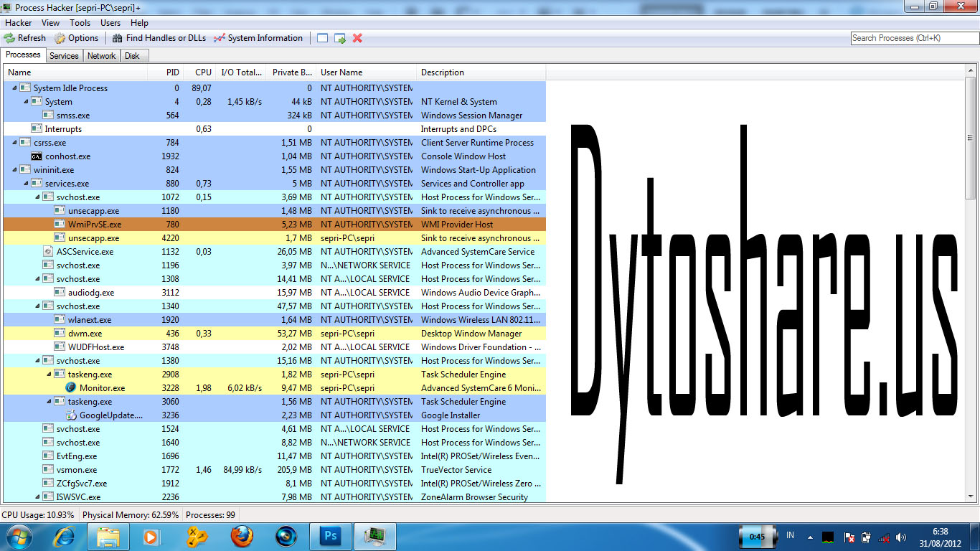Click the Process Hacker taskbar button
This screenshot has height=551, width=980.
(x=375, y=537)
